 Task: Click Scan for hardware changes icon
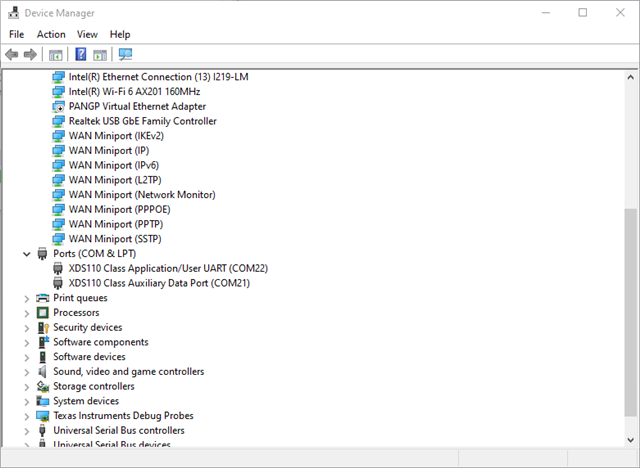click(125, 54)
